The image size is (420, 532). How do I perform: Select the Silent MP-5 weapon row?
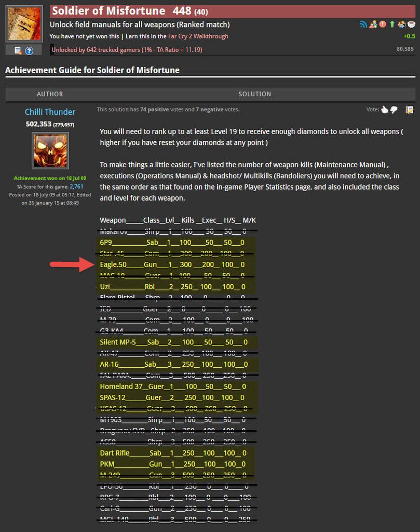point(173,342)
